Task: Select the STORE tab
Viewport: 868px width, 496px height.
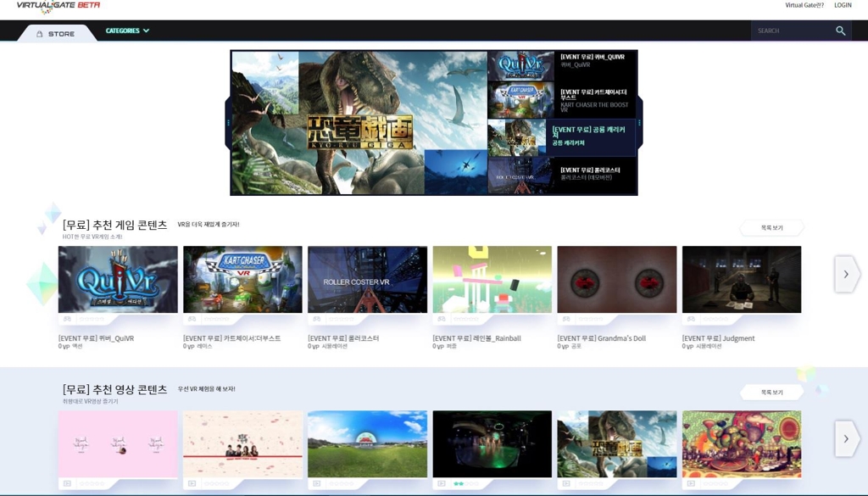Action: [x=56, y=34]
